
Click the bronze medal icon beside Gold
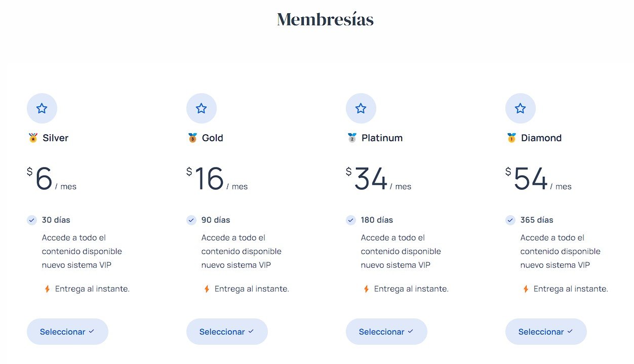pos(192,138)
